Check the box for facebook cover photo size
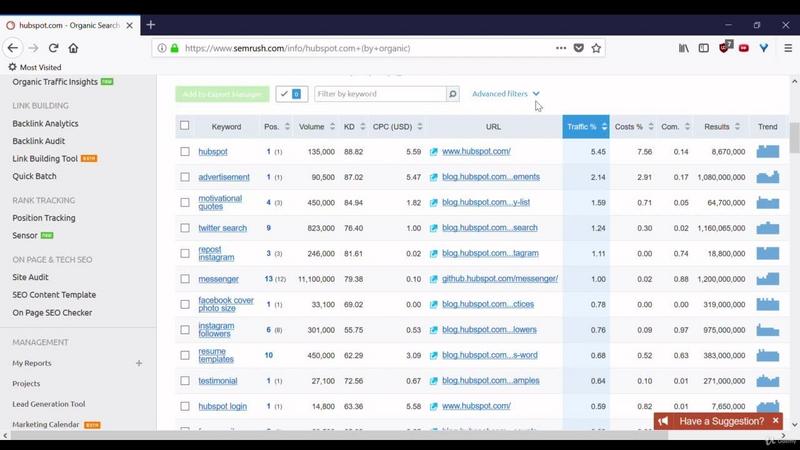This screenshot has height=450, width=800. [185, 305]
